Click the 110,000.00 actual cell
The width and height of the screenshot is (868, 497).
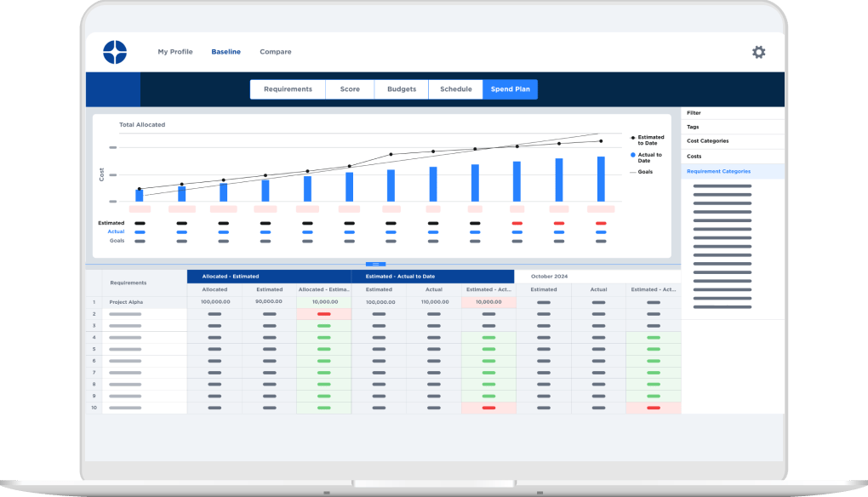click(434, 302)
